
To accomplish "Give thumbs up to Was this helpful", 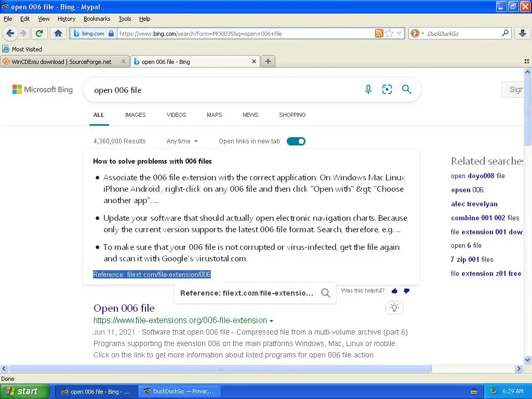I will click(x=394, y=291).
